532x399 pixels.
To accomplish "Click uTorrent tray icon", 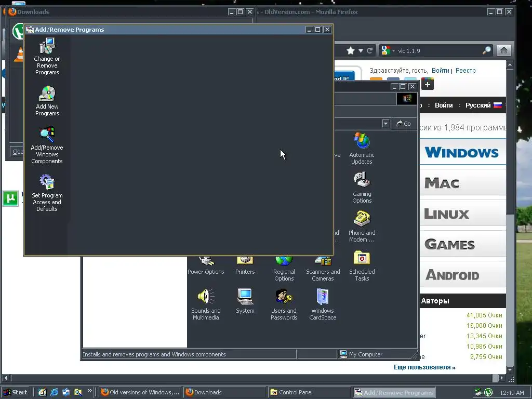I will click(x=488, y=392).
